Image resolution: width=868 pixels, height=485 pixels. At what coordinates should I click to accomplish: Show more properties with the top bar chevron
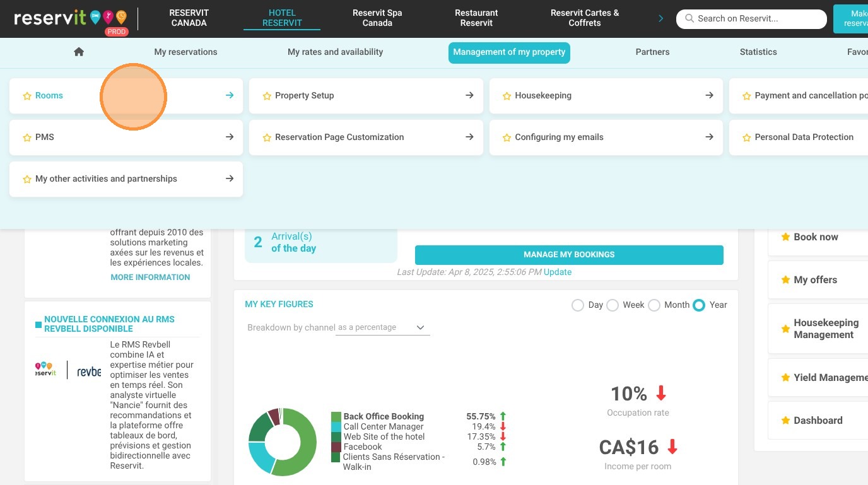pyautogui.click(x=661, y=18)
